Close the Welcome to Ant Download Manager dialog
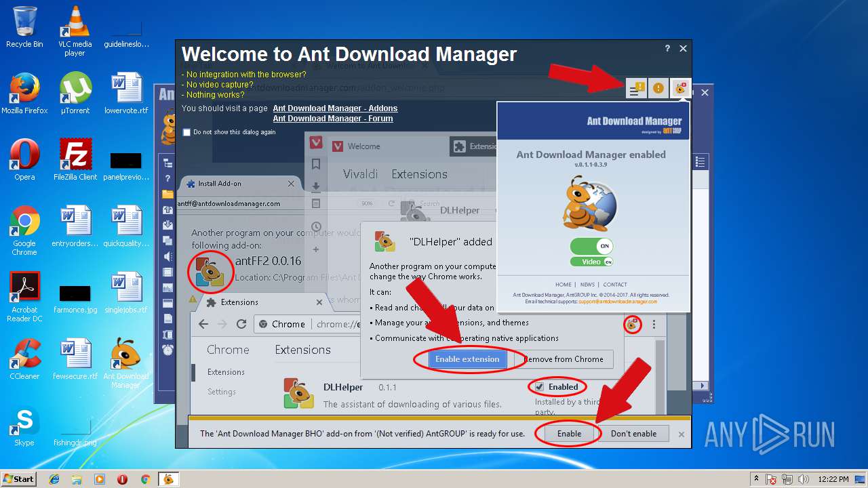 point(683,48)
